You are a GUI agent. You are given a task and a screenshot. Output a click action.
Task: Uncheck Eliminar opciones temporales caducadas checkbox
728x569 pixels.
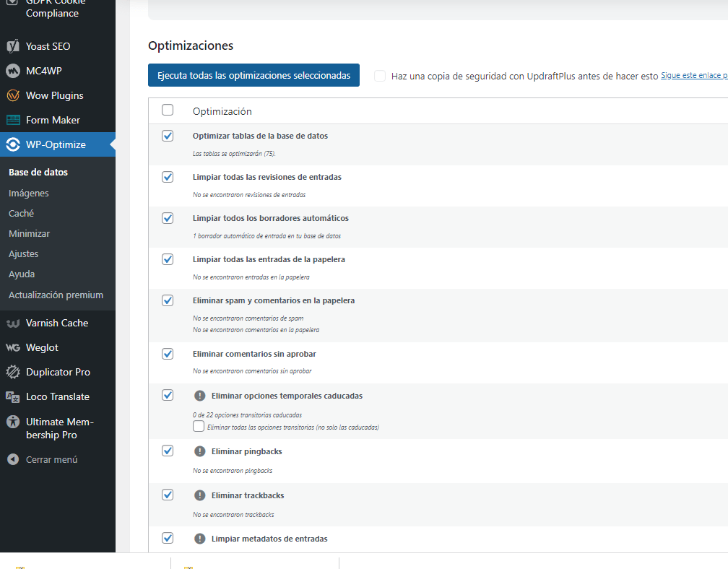(168, 395)
